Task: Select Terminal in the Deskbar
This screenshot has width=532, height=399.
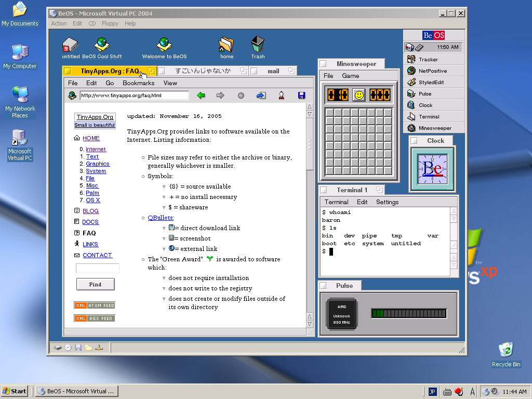Action: [434, 117]
